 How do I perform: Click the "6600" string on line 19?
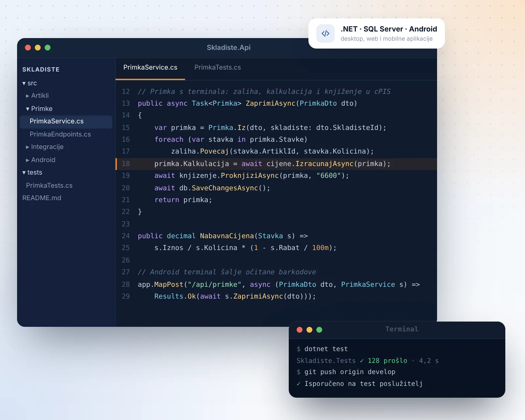coord(329,176)
